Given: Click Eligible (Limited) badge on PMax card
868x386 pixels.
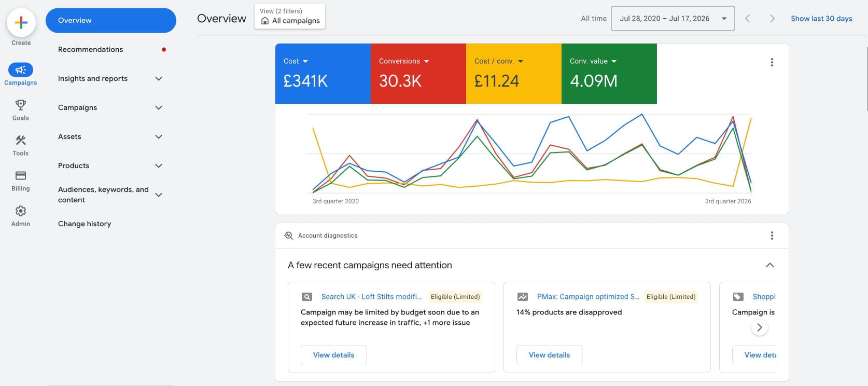Looking at the screenshot, I should click(x=671, y=297).
